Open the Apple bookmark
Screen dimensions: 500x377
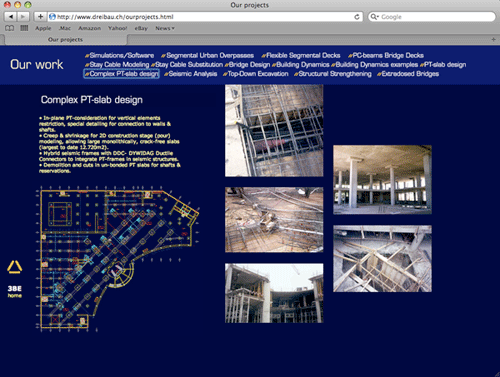(43, 28)
